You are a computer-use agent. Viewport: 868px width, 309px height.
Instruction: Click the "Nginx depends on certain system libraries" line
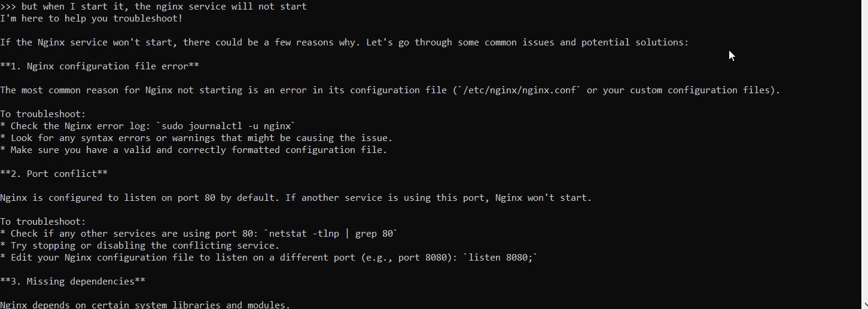(145, 305)
